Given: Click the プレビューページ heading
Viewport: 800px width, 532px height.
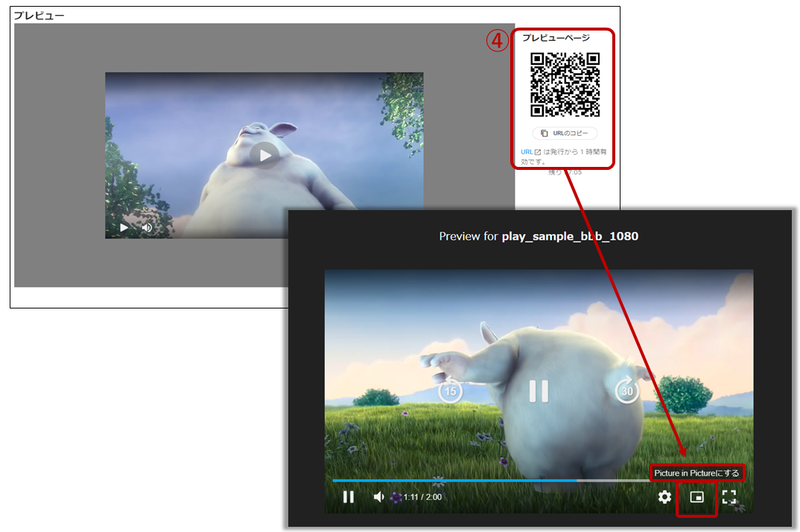Looking at the screenshot, I should point(556,38).
